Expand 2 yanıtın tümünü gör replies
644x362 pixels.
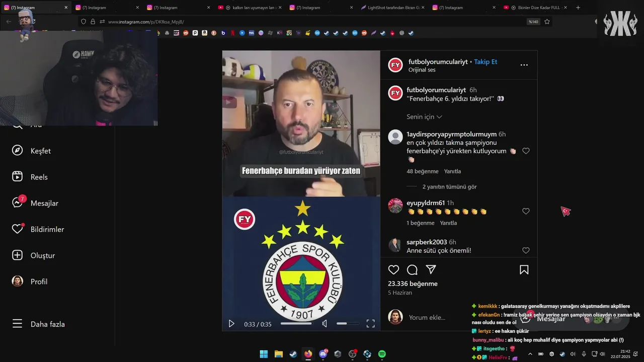pos(449,187)
